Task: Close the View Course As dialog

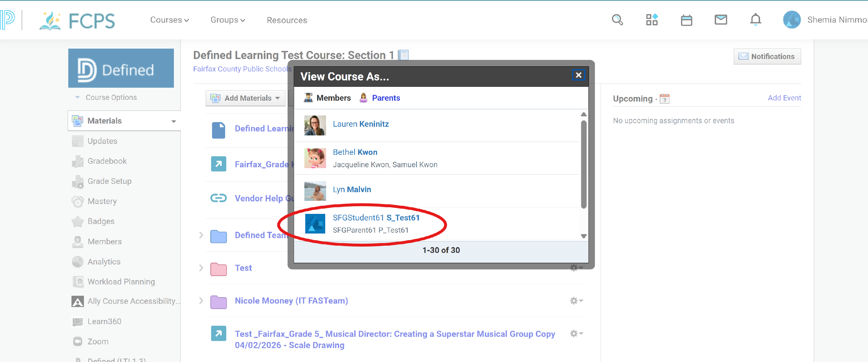Action: click(x=578, y=75)
